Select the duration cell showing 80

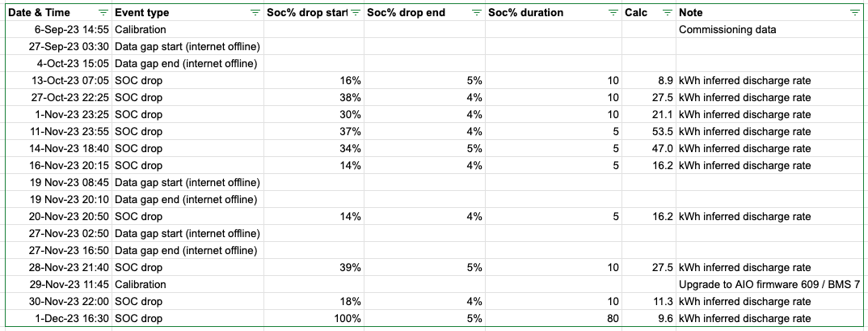tap(554, 319)
